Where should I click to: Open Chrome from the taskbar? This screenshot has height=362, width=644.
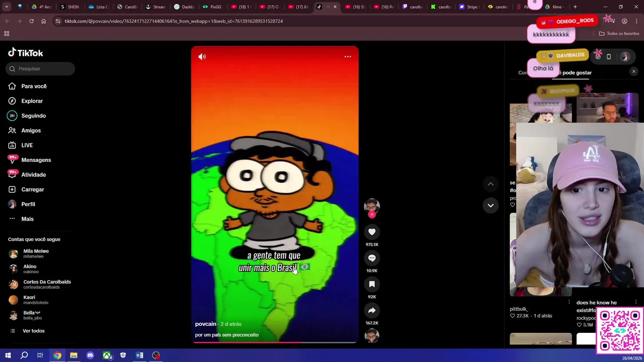pyautogui.click(x=57, y=355)
